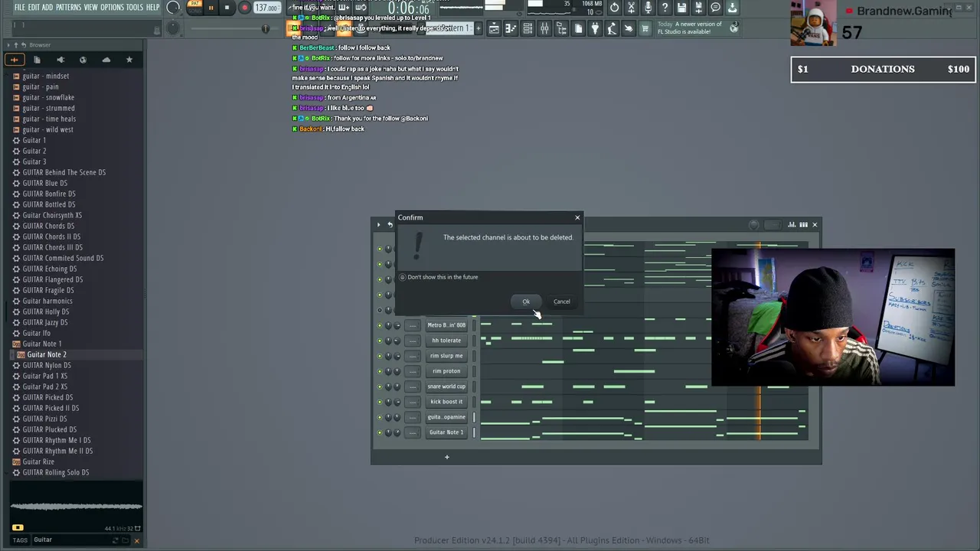The width and height of the screenshot is (980, 551).
Task: Click the news globe notification icon
Action: click(733, 28)
